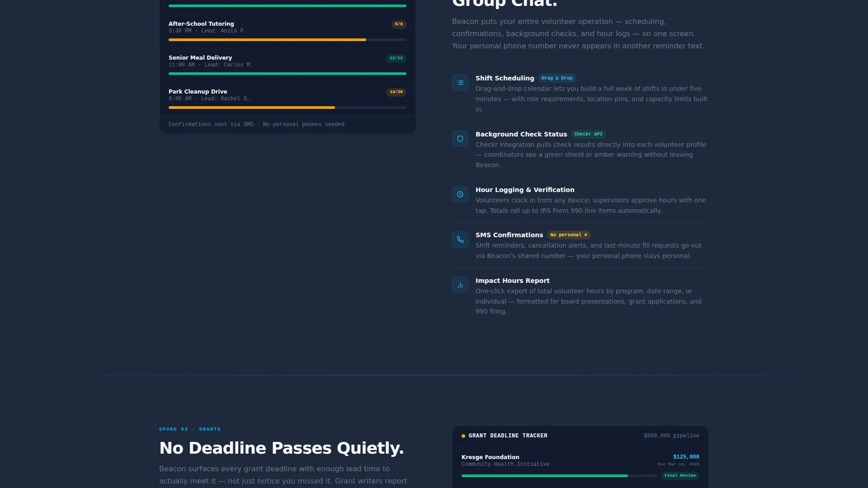Image resolution: width=868 pixels, height=488 pixels.
Task: Click the Background Check Status heading
Action: [521, 134]
